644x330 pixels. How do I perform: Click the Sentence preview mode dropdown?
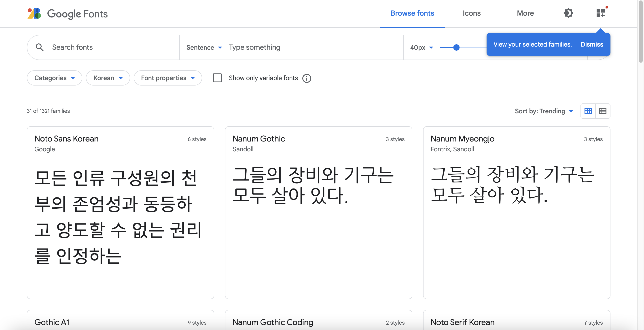[204, 47]
